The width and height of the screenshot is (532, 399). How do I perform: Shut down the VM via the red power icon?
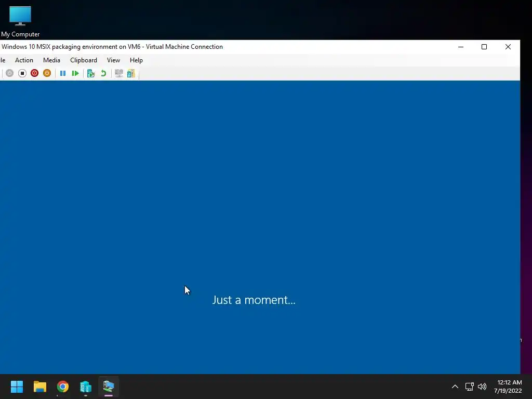tap(35, 73)
